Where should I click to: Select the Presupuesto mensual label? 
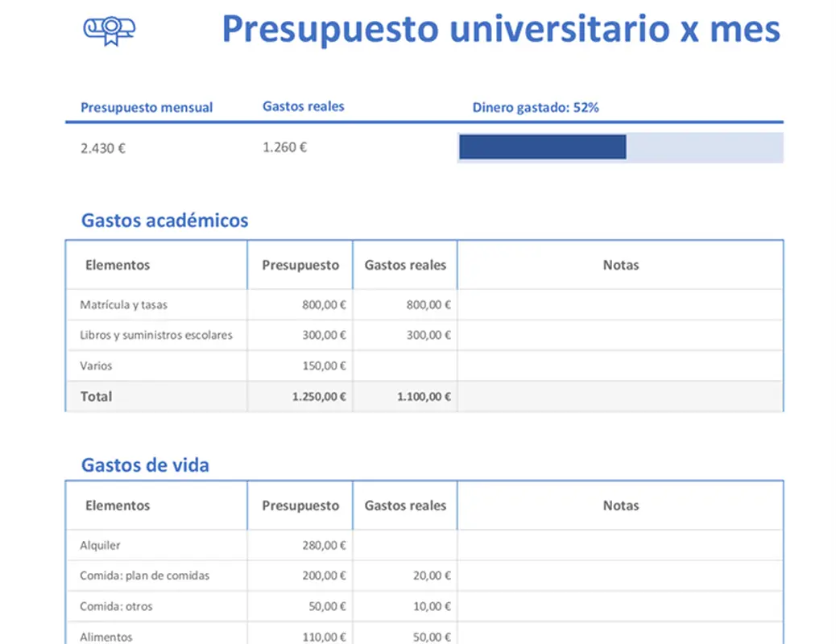pos(147,107)
